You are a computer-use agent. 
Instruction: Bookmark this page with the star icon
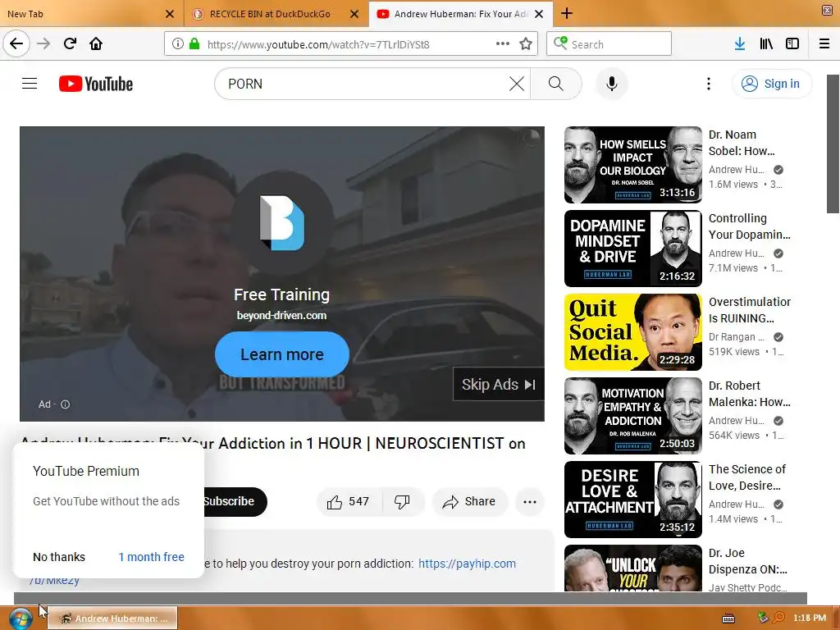526,43
